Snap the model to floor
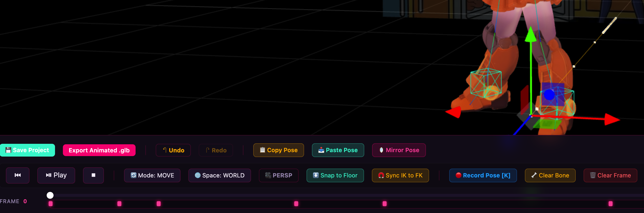This screenshot has height=213, width=644. (x=335, y=175)
